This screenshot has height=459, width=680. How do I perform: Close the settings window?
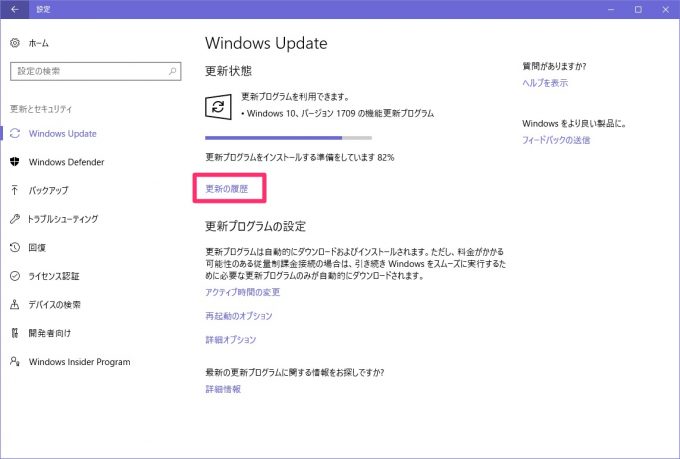666,9
